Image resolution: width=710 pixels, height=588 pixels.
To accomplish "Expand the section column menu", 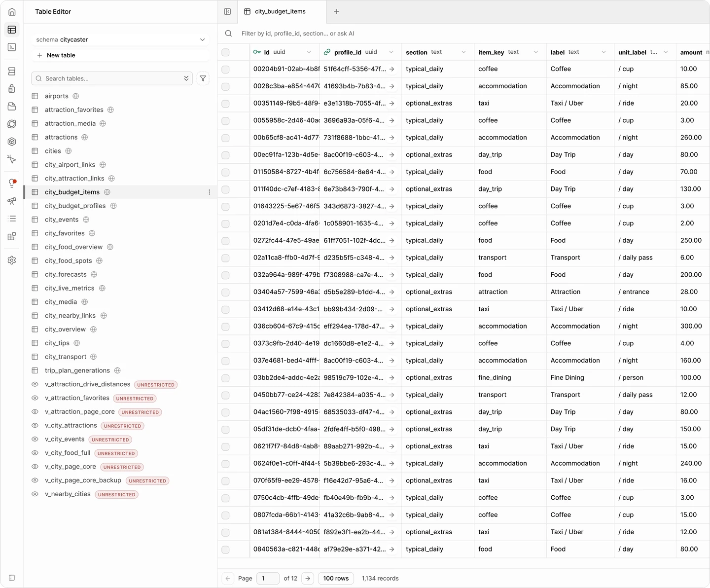I will click(x=464, y=52).
